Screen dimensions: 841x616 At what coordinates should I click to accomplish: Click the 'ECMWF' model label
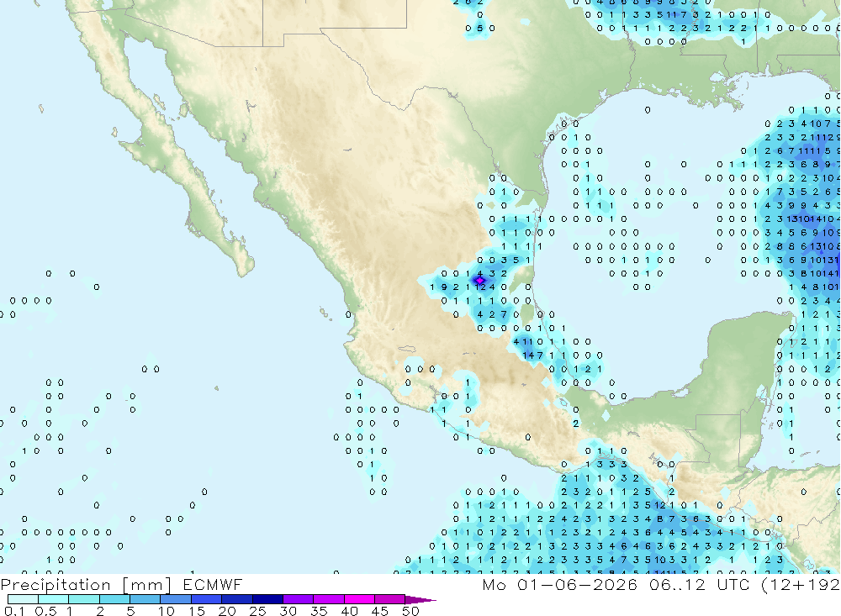click(x=213, y=584)
